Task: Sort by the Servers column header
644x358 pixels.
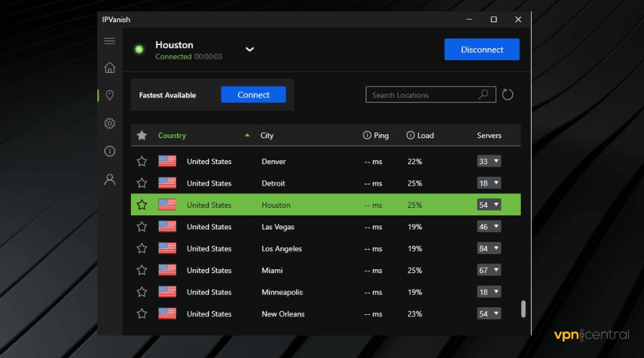Action: click(x=489, y=135)
